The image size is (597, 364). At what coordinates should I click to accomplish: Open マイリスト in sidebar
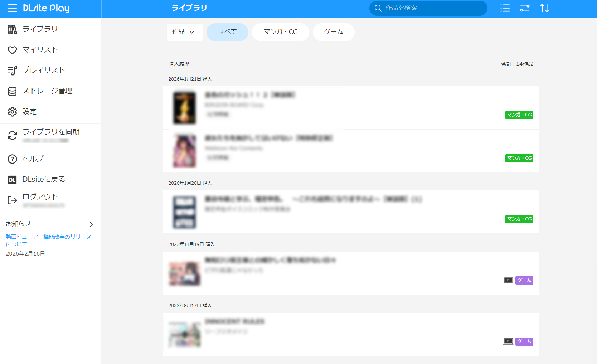[40, 50]
